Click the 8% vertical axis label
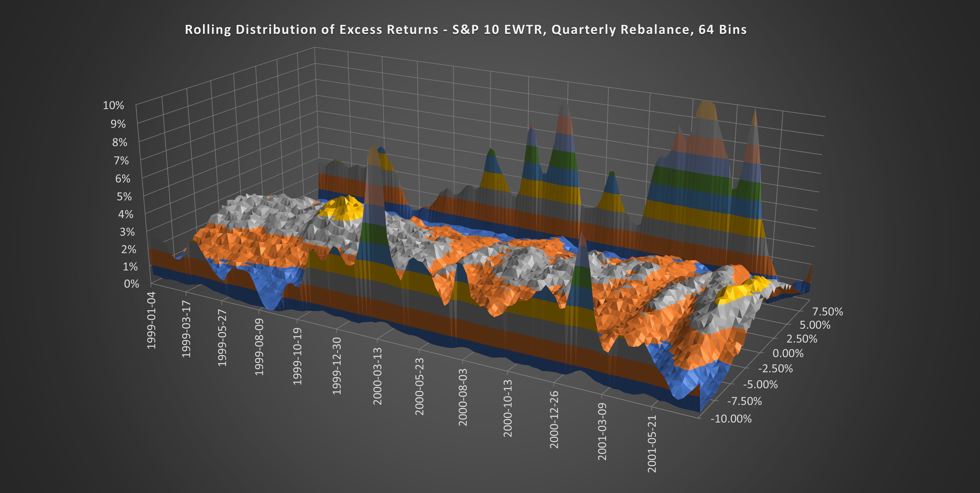The width and height of the screenshot is (980, 493). click(x=120, y=142)
